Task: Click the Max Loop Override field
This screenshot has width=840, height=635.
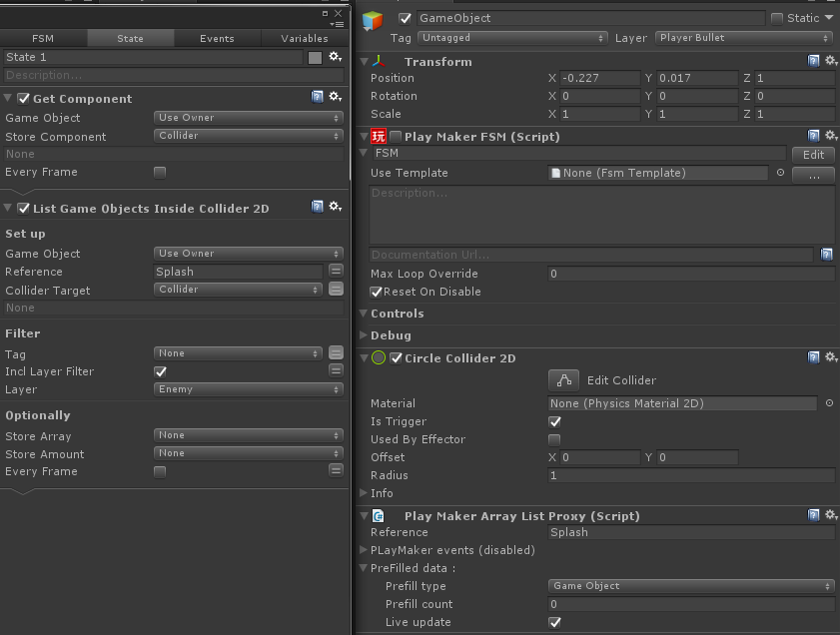Action: point(691,274)
